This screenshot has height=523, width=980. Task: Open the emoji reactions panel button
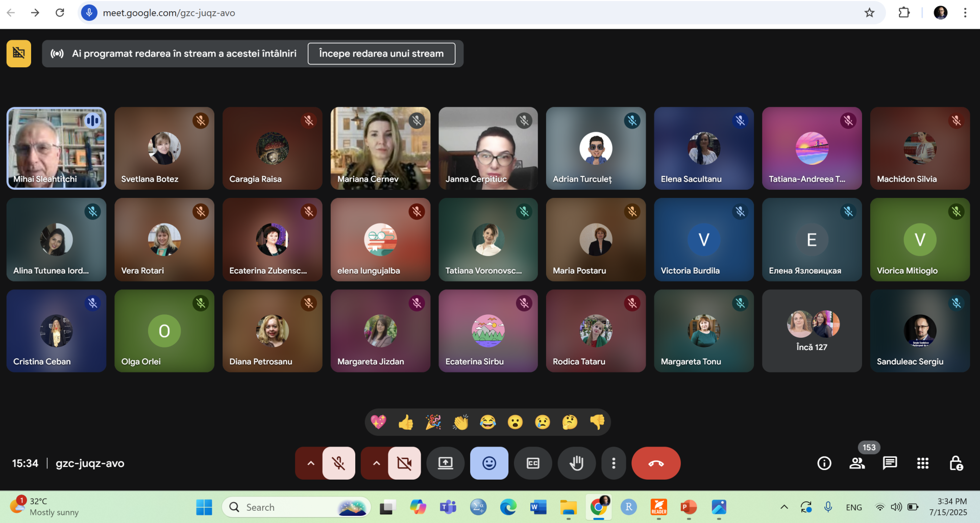point(489,463)
